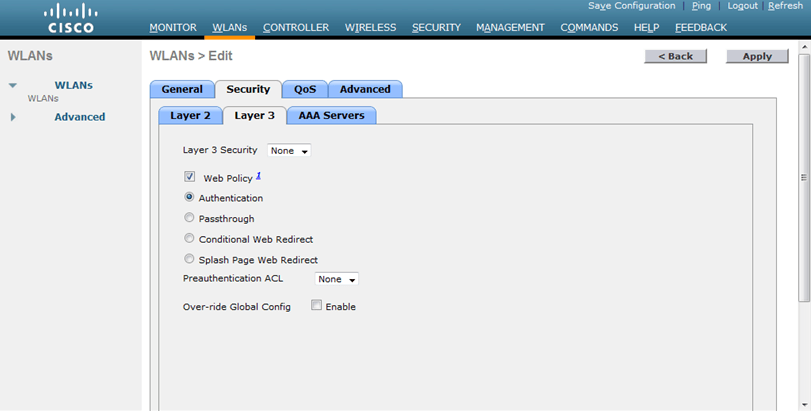Screen dimensions: 811x411
Task: Expand the Advanced section in sidebar
Action: [13, 117]
